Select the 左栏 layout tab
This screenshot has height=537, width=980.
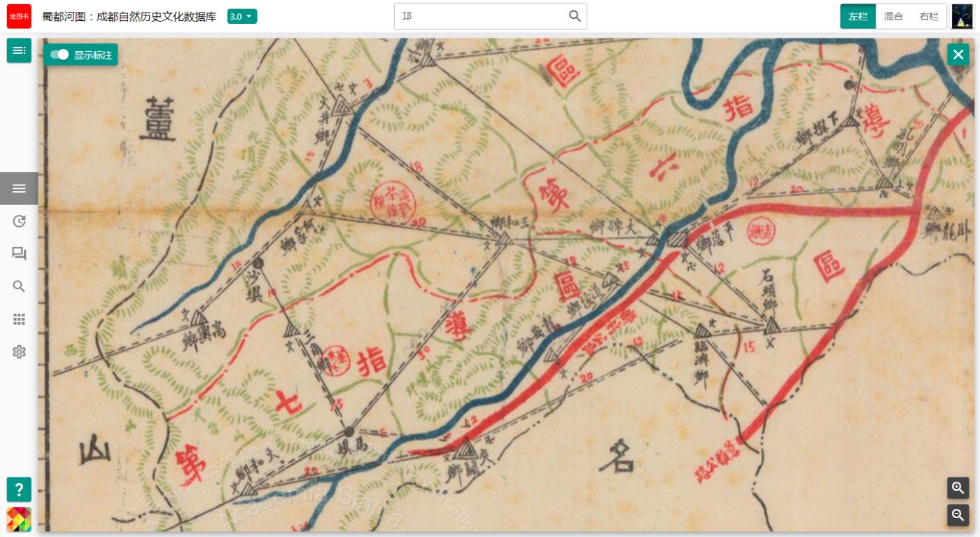coord(858,16)
